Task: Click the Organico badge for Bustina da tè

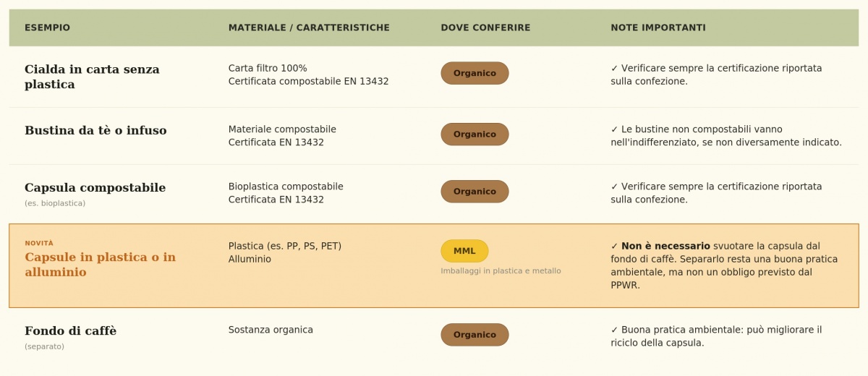Action: pyautogui.click(x=475, y=134)
